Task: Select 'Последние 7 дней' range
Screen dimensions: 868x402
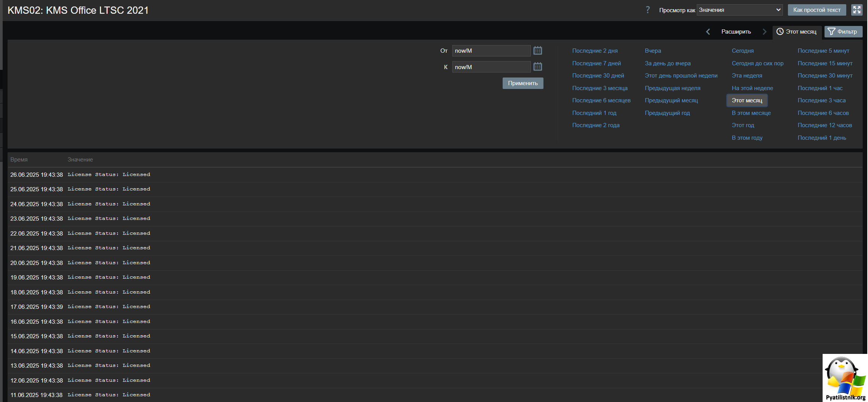Action: (596, 63)
